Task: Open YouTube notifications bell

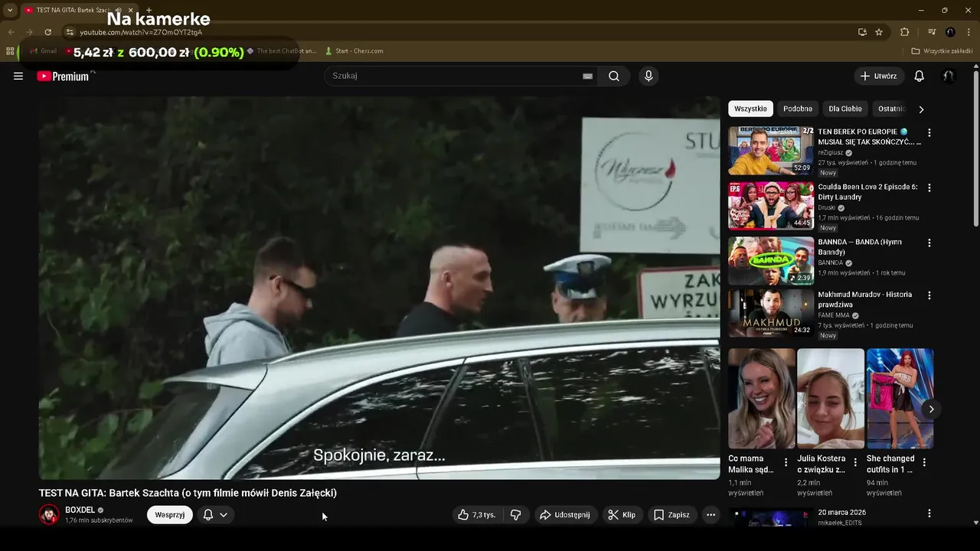Action: [920, 76]
